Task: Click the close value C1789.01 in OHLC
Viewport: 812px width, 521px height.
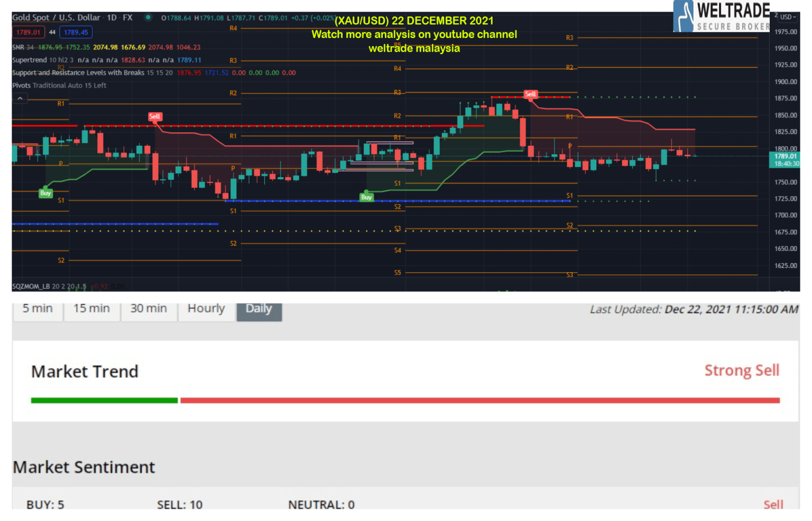Action: [273, 18]
